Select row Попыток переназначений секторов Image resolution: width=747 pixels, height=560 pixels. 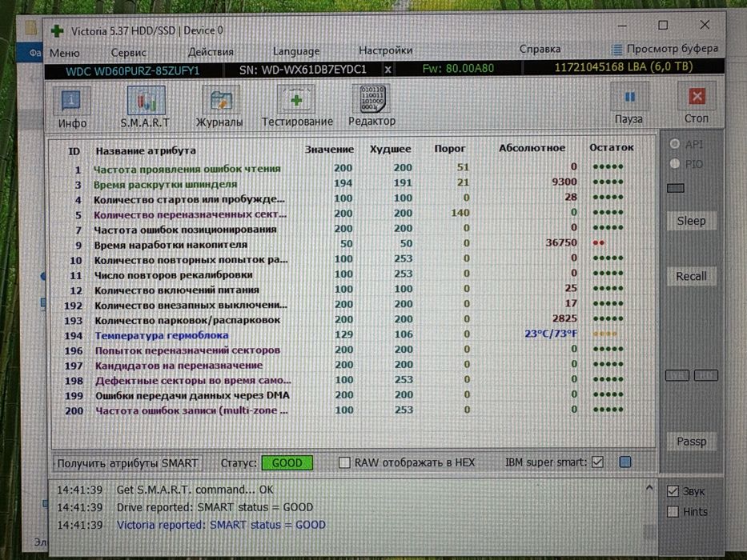click(x=354, y=350)
